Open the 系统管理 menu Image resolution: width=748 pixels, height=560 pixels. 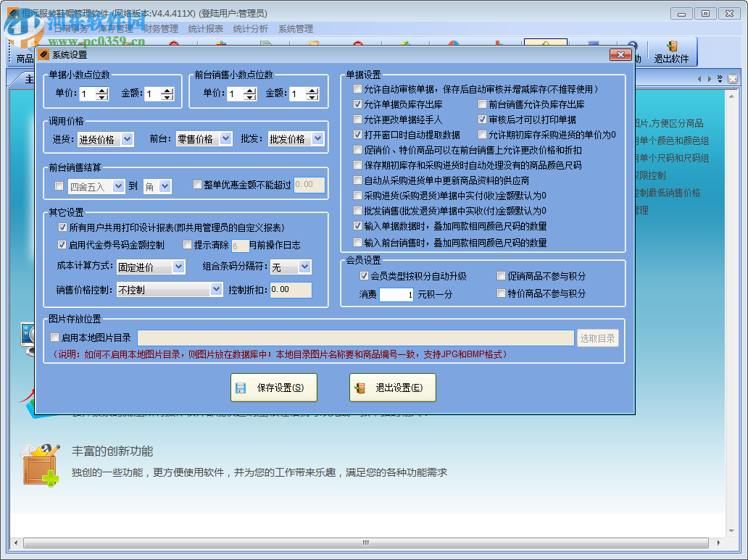[x=296, y=29]
